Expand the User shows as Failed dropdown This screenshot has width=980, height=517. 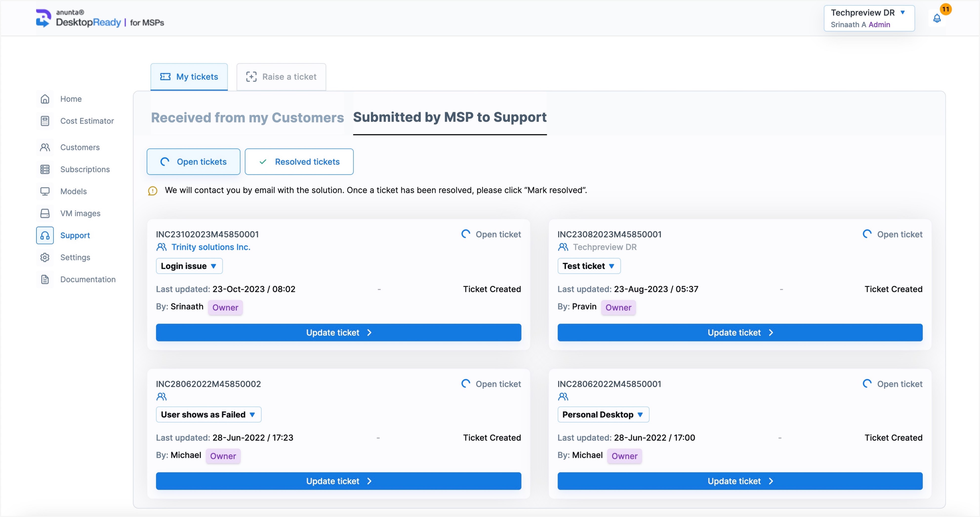[x=208, y=415]
